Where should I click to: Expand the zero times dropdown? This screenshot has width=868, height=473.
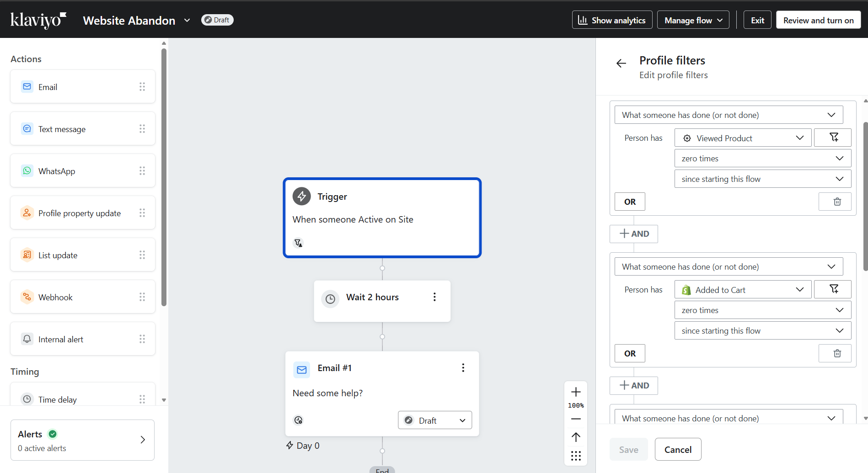(x=762, y=158)
